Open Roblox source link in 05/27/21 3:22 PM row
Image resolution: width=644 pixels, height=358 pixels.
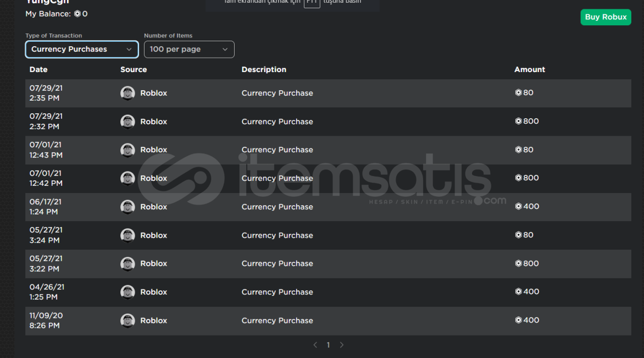[x=154, y=264]
